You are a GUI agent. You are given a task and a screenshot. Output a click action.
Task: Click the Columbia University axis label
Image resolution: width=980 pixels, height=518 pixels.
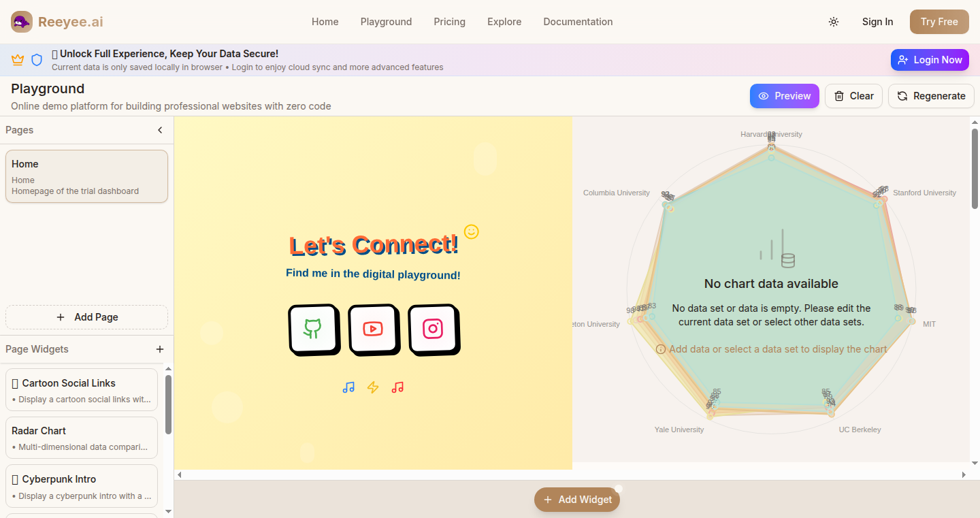pyautogui.click(x=616, y=193)
